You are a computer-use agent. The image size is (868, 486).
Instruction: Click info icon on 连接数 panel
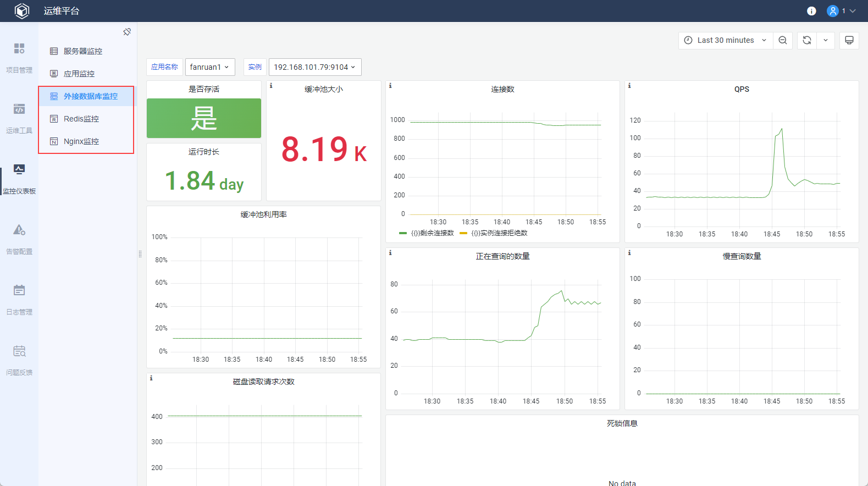(x=390, y=86)
